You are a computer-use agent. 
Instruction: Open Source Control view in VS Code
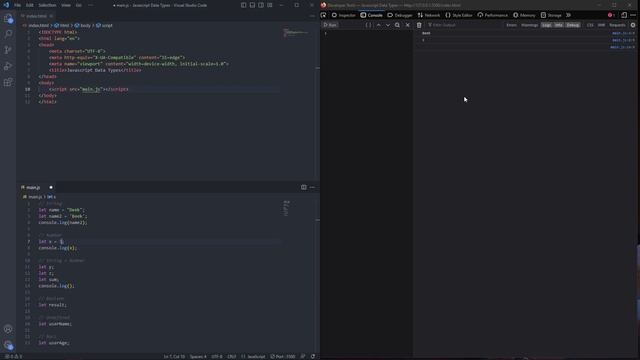8,50
